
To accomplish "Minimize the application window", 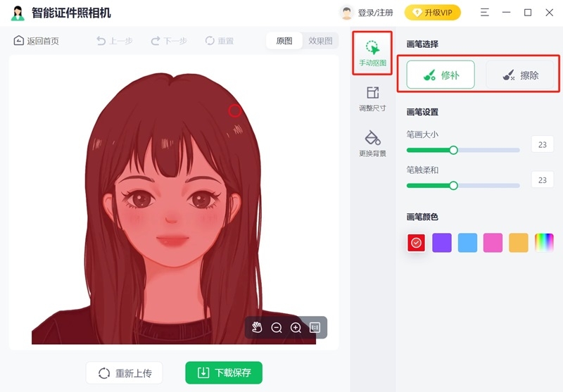I will tap(506, 13).
